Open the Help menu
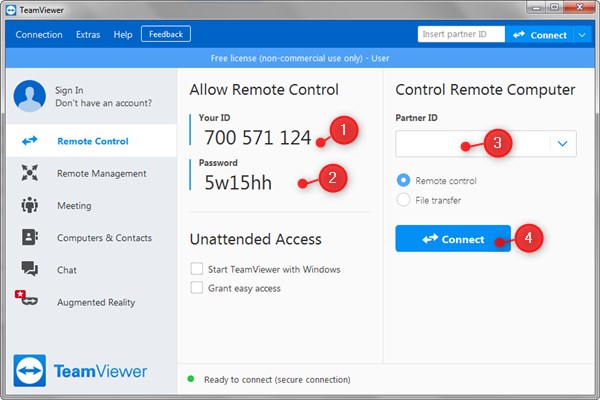The height and width of the screenshot is (400, 600). tap(123, 34)
